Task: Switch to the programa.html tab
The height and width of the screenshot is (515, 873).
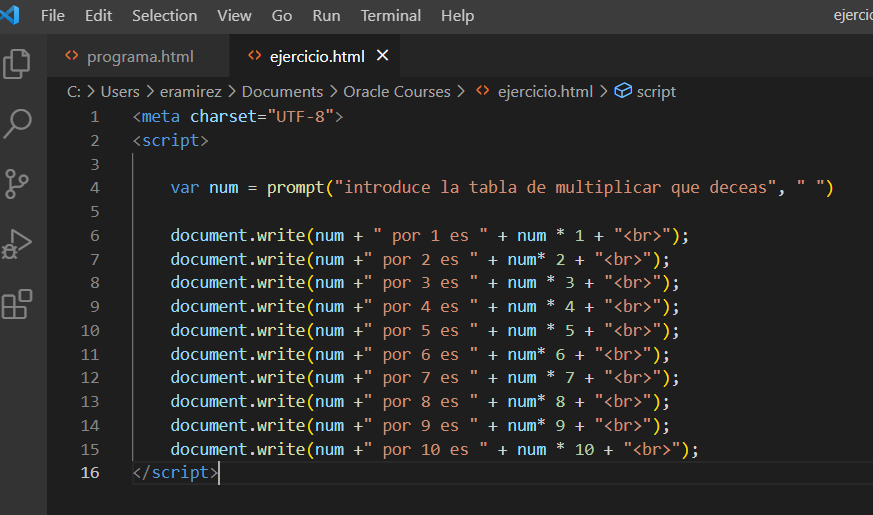Action: tap(138, 56)
